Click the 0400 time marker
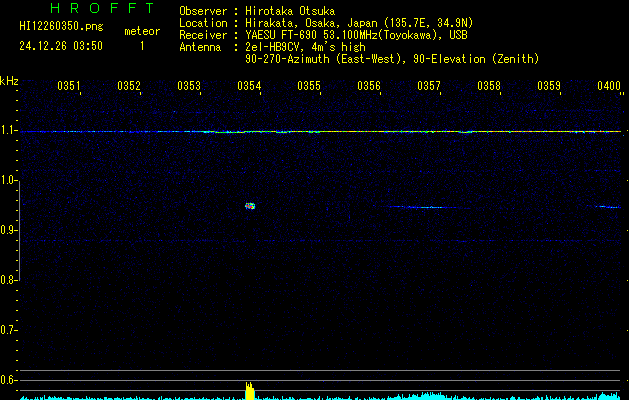The height and width of the screenshot is (400, 629). tap(609, 86)
